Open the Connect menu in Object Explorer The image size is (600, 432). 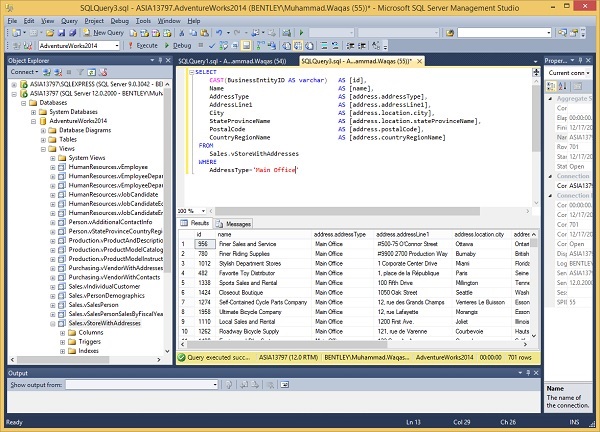(x=25, y=72)
